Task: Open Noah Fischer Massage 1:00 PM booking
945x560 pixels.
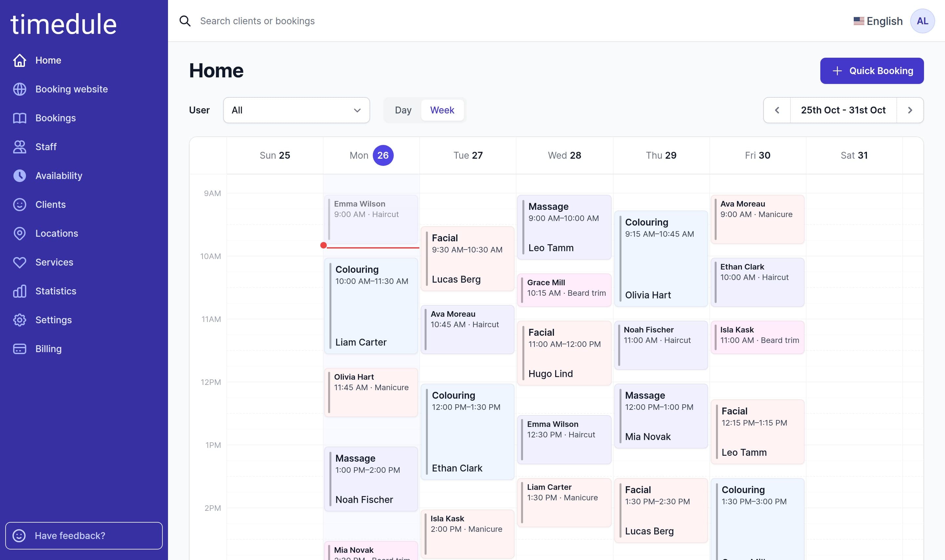Action: point(371,479)
